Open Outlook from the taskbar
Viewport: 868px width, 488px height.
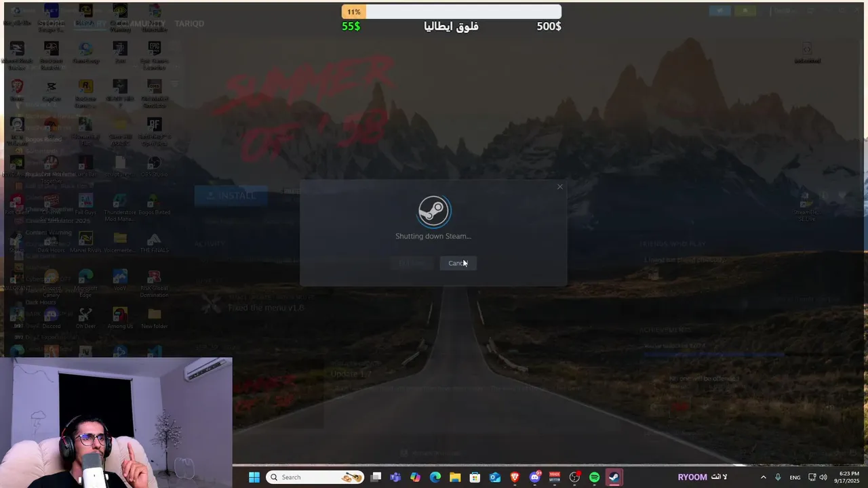495,477
